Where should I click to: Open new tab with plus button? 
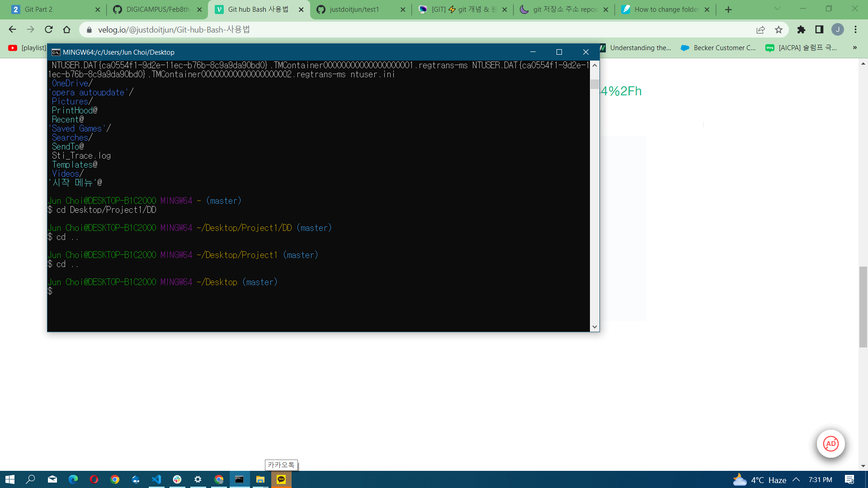coord(728,9)
